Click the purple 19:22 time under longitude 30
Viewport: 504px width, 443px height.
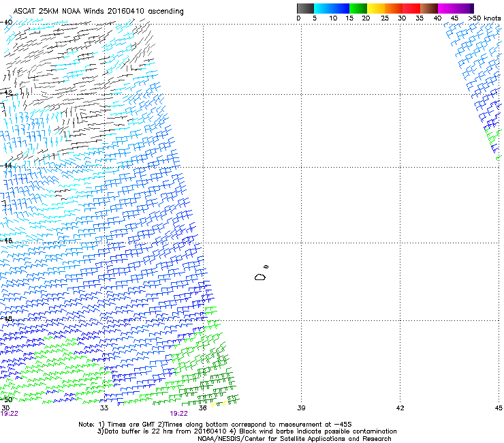(x=10, y=414)
